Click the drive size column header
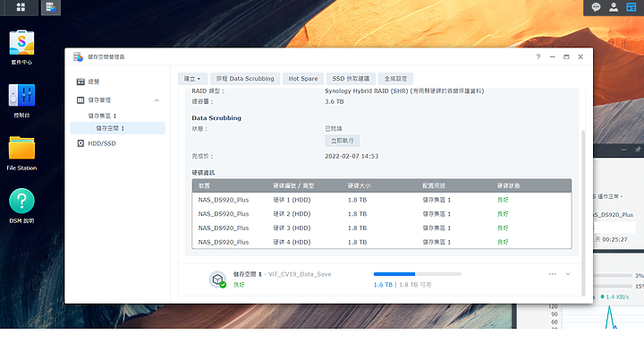The height and width of the screenshot is (352, 644). tap(359, 186)
